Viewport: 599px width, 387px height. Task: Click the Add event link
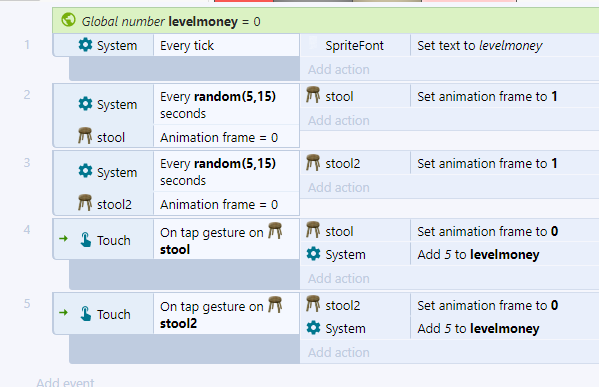coord(65,382)
